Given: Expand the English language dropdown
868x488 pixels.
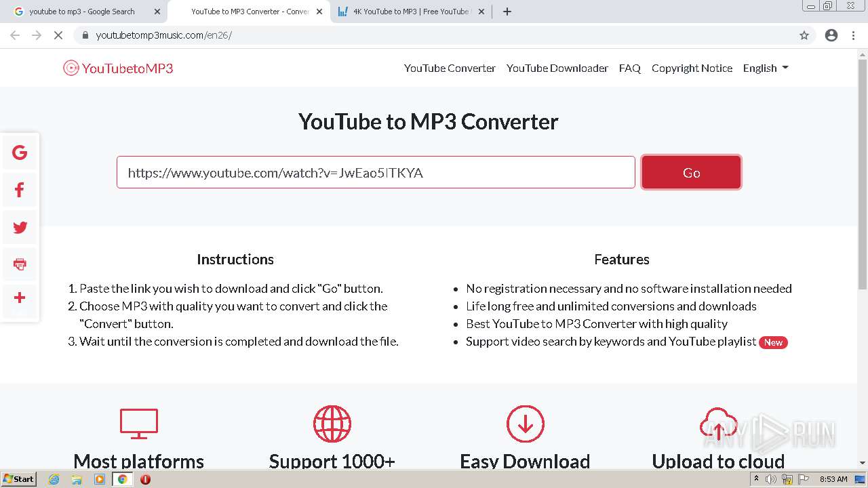Looking at the screenshot, I should (766, 68).
